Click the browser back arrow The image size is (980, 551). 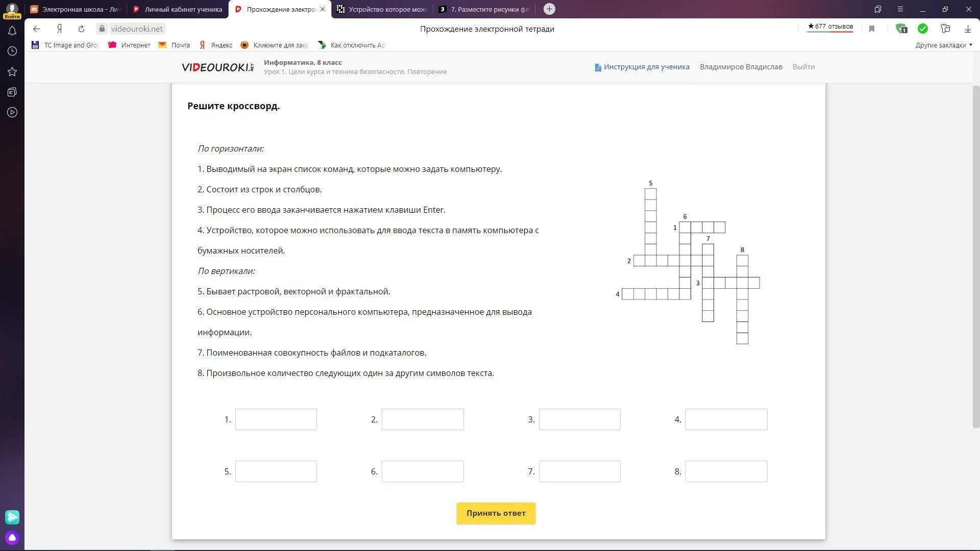click(36, 29)
